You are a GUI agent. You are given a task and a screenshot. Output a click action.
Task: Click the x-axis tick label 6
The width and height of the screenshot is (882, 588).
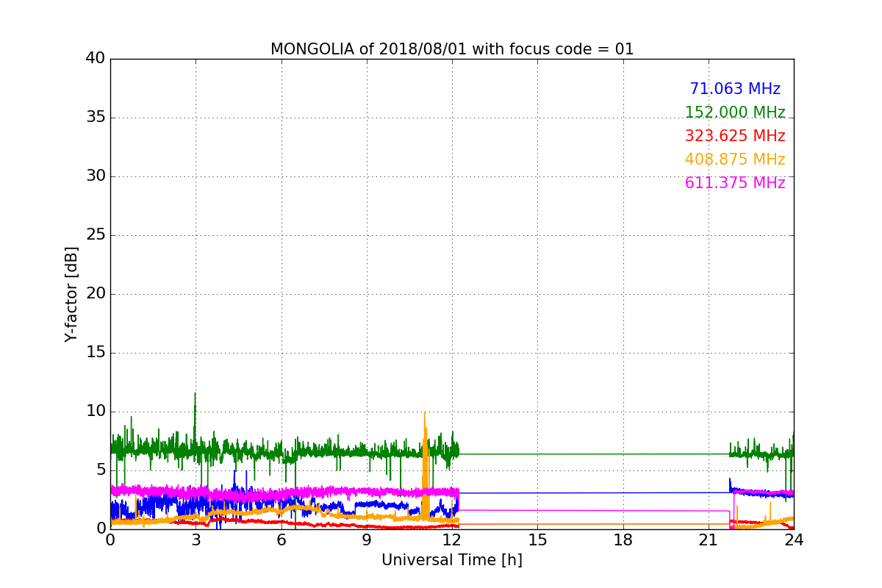[282, 539]
